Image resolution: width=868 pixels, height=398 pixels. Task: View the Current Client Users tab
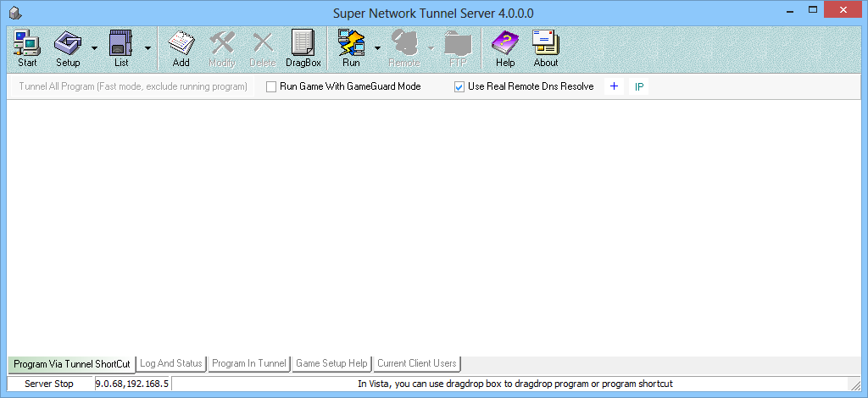[x=417, y=364]
